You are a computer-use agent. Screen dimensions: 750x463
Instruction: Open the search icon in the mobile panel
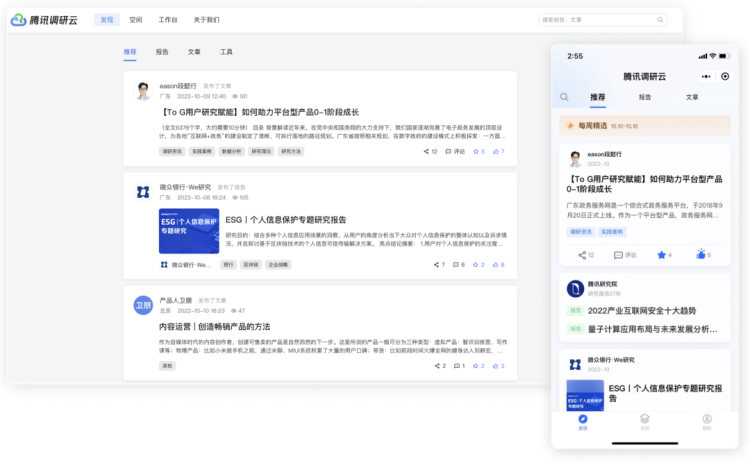pos(565,97)
